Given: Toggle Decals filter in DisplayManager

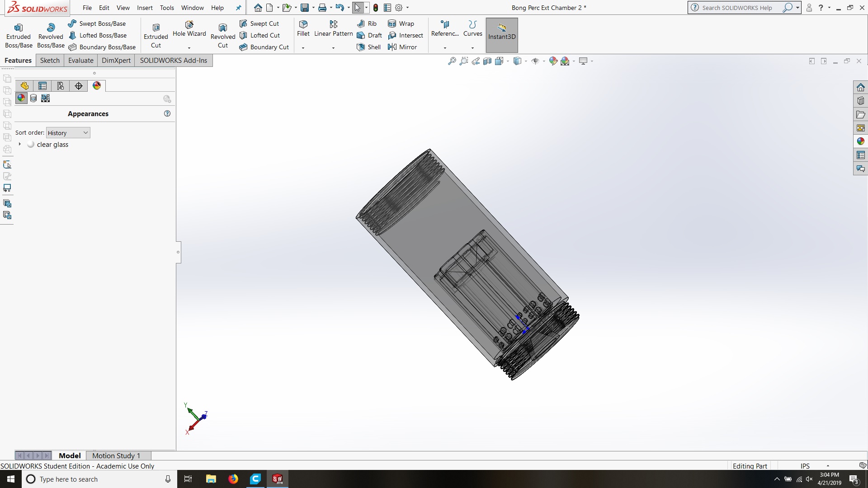Looking at the screenshot, I should (33, 98).
